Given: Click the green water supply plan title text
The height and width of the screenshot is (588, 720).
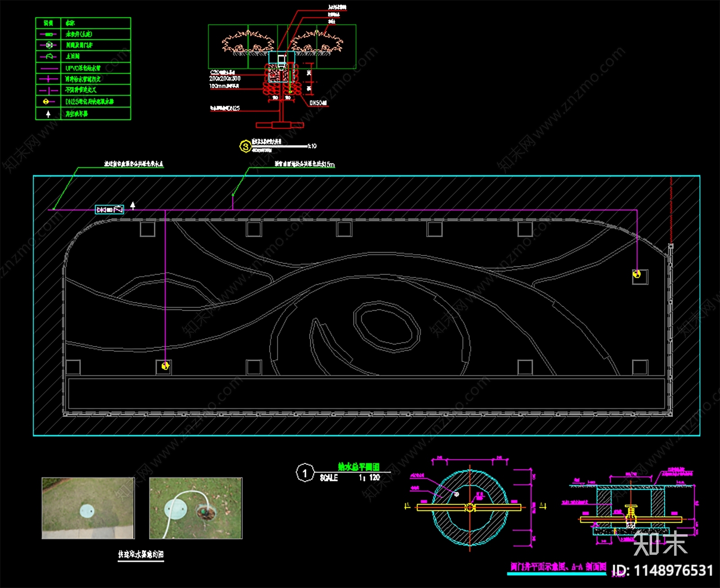Looking at the screenshot, I should click(359, 467).
